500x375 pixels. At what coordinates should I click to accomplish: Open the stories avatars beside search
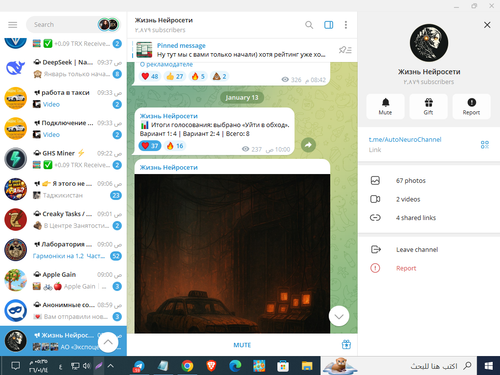(108, 25)
